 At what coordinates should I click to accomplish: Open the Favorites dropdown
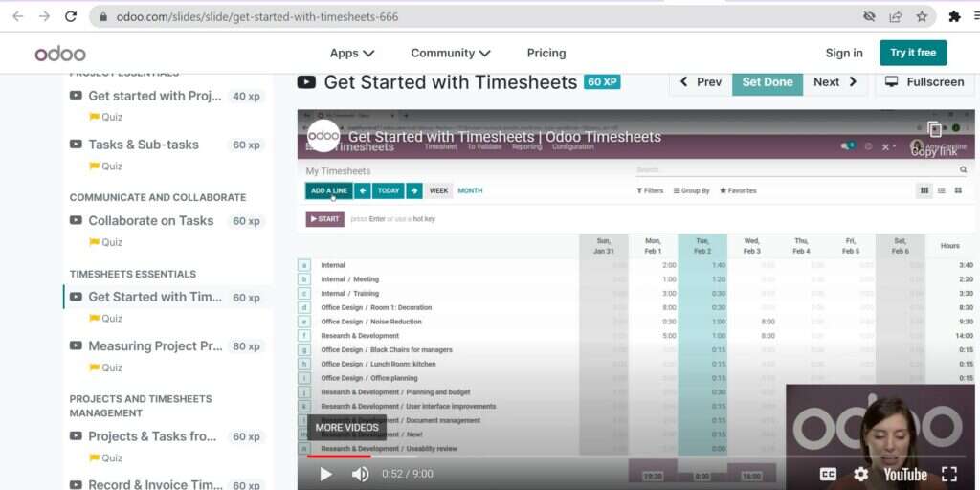pos(738,190)
